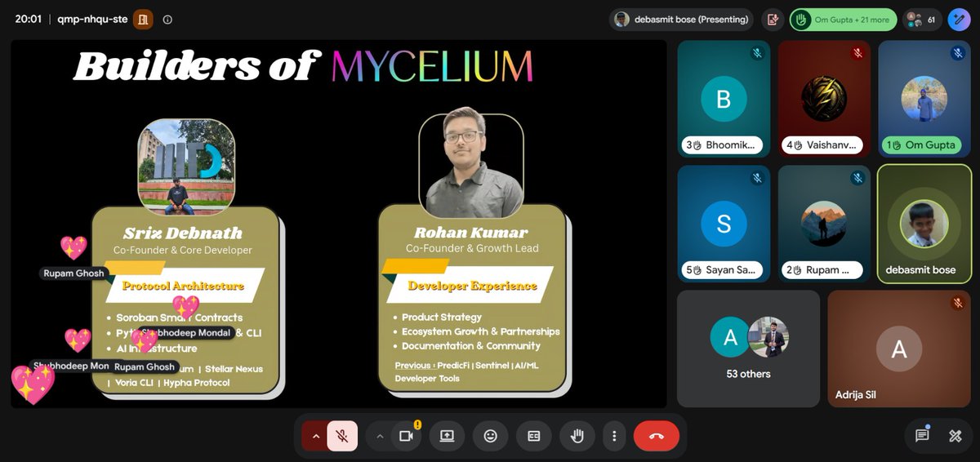980x462 pixels.
Task: Start presenting your screen
Action: click(x=447, y=436)
